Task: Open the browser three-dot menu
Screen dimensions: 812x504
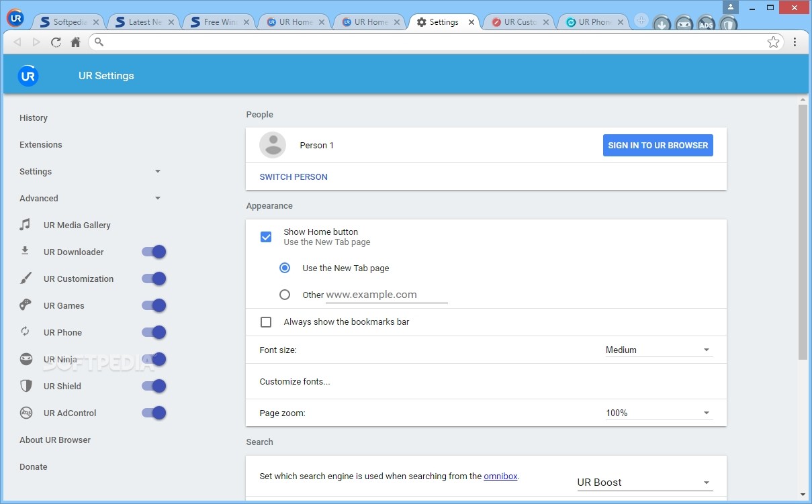Action: (x=795, y=42)
